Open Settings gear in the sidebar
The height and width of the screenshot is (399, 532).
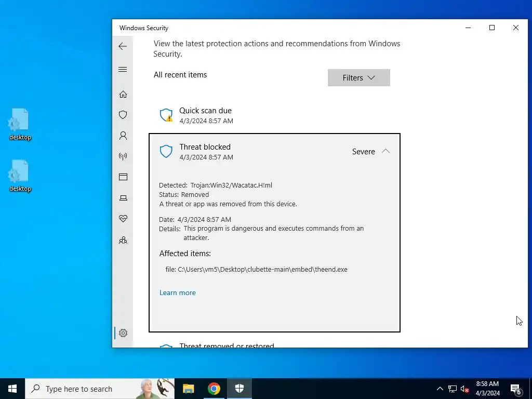pyautogui.click(x=123, y=333)
